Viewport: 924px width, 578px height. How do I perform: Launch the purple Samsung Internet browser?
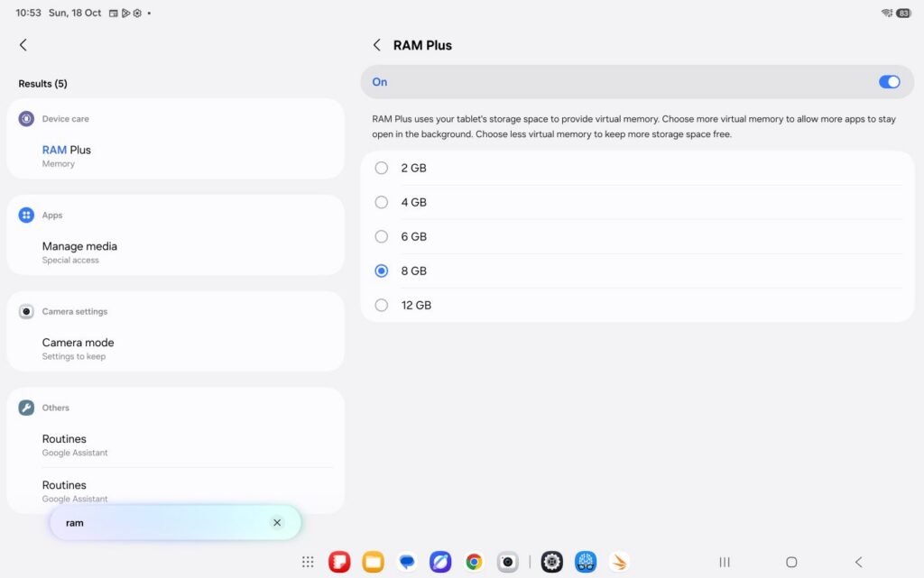tap(440, 562)
